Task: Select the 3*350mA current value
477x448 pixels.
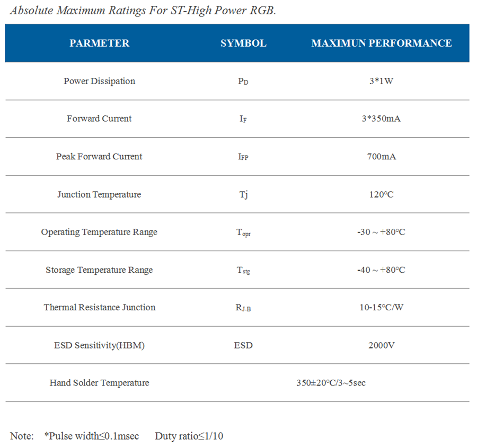Action: pyautogui.click(x=382, y=119)
